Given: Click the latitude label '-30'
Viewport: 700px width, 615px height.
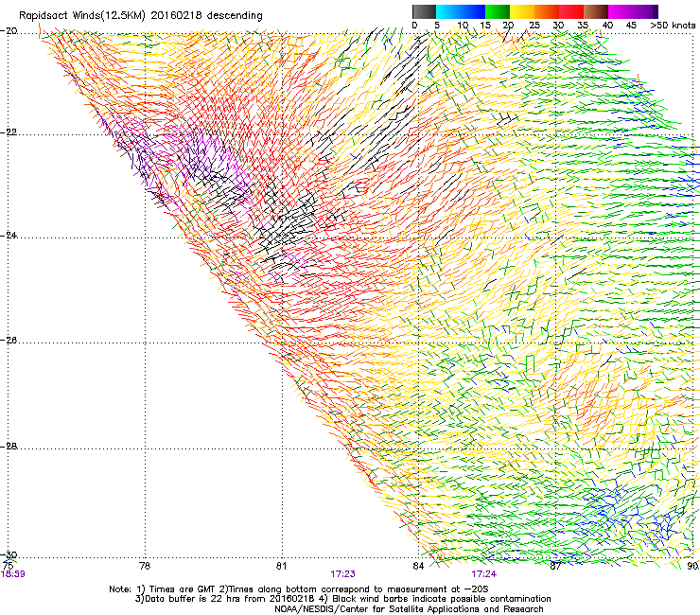Looking at the screenshot, I should coord(9,554).
